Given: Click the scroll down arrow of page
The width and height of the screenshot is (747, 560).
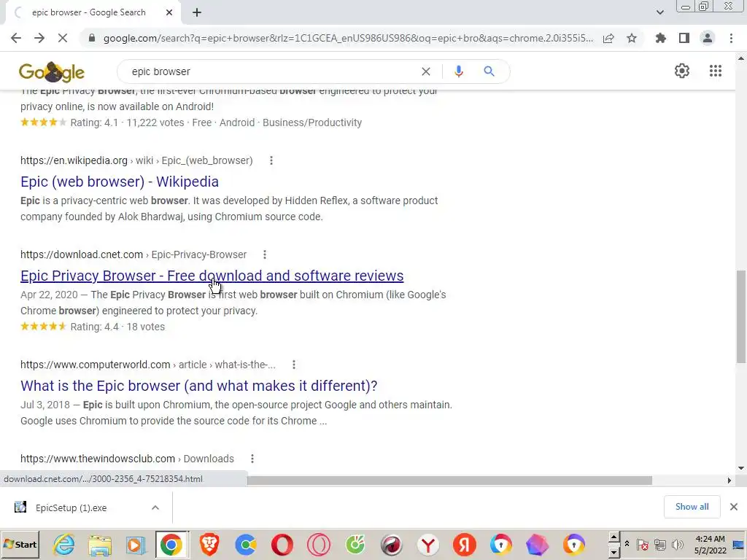Looking at the screenshot, I should tap(741, 468).
